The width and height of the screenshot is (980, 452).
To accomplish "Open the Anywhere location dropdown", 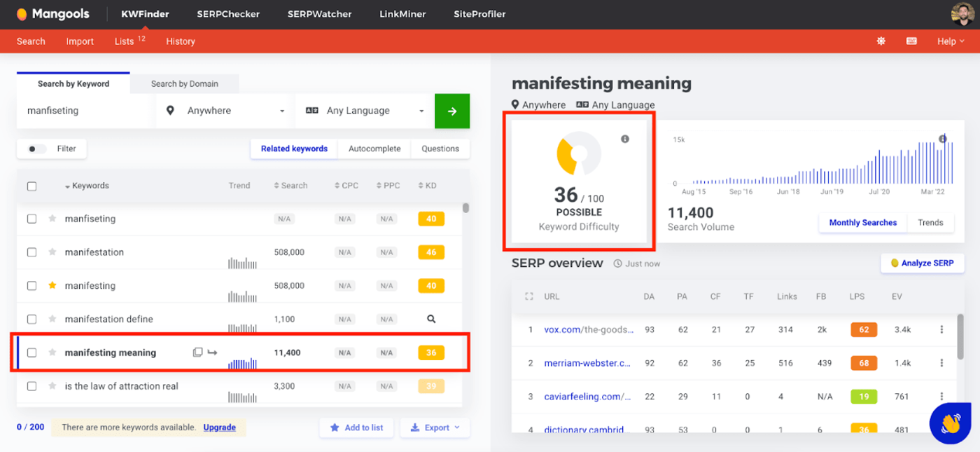I will coord(225,111).
